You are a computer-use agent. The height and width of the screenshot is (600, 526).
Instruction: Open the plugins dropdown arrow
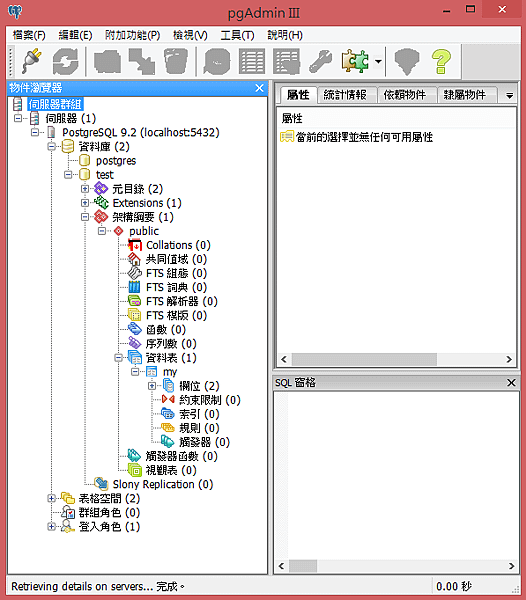click(x=378, y=61)
